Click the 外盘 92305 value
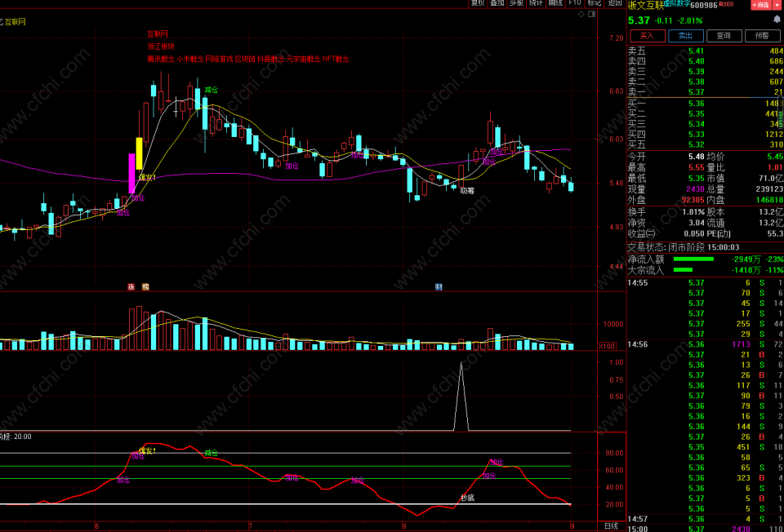784x532 pixels. [x=693, y=200]
